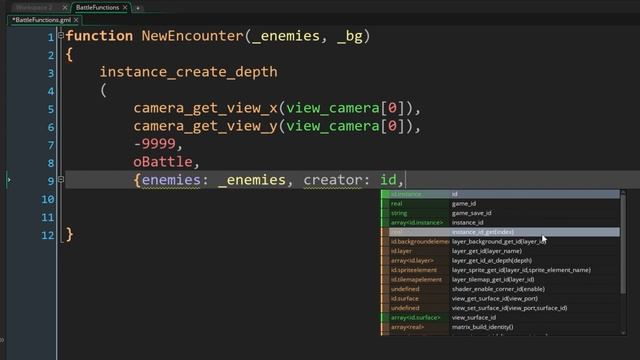Screen dimensions: 640x360
Task: Switch to the Workspace 2 tab
Action: point(33,7)
